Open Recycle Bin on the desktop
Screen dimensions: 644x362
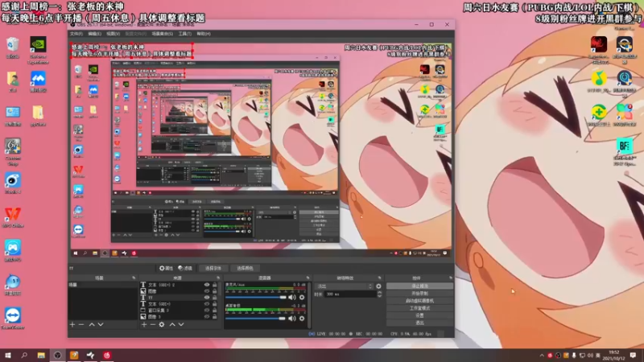[13, 48]
